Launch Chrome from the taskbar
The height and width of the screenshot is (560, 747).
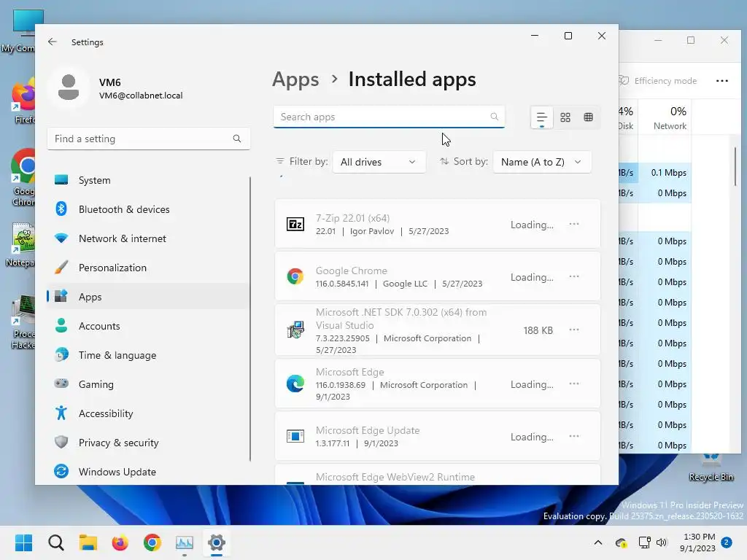152,542
